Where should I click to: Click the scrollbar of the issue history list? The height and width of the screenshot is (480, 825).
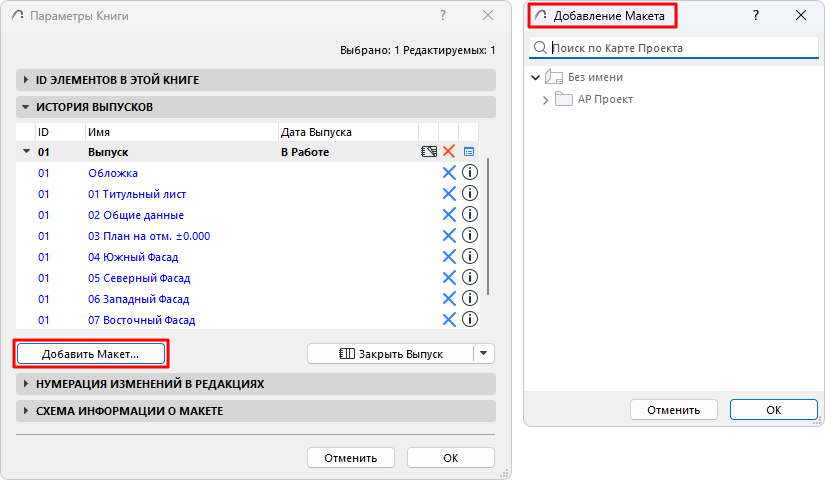coord(488,230)
